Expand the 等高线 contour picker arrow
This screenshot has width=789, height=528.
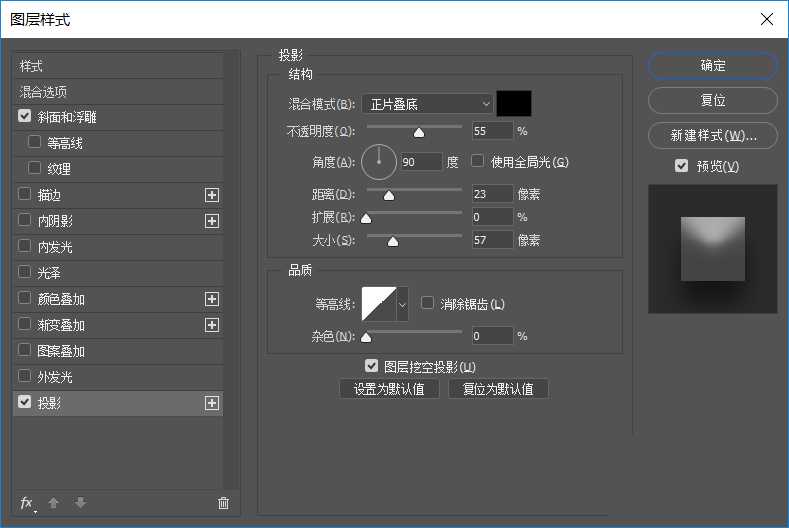coord(403,303)
